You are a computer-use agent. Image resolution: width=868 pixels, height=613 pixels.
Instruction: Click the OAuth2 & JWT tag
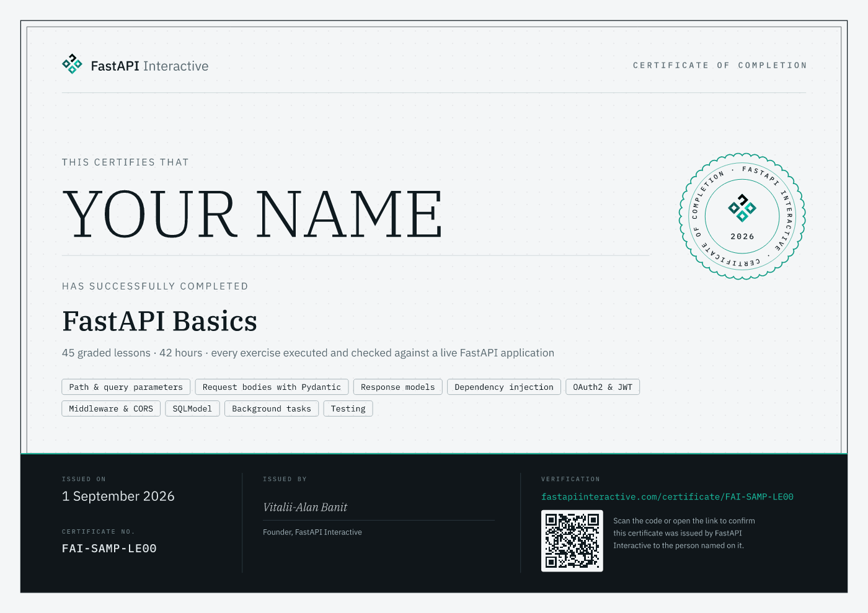(x=603, y=387)
